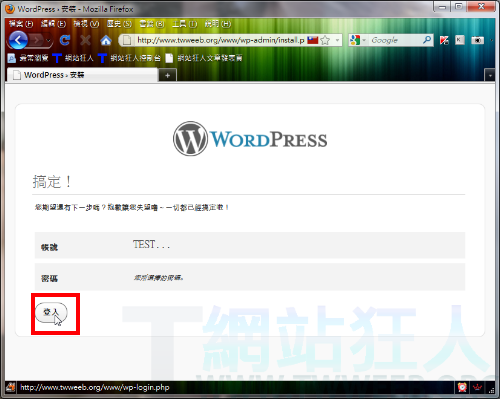Click the grey K addon toolbar icon
Viewport: 500px width, 399px height.
click(460, 40)
